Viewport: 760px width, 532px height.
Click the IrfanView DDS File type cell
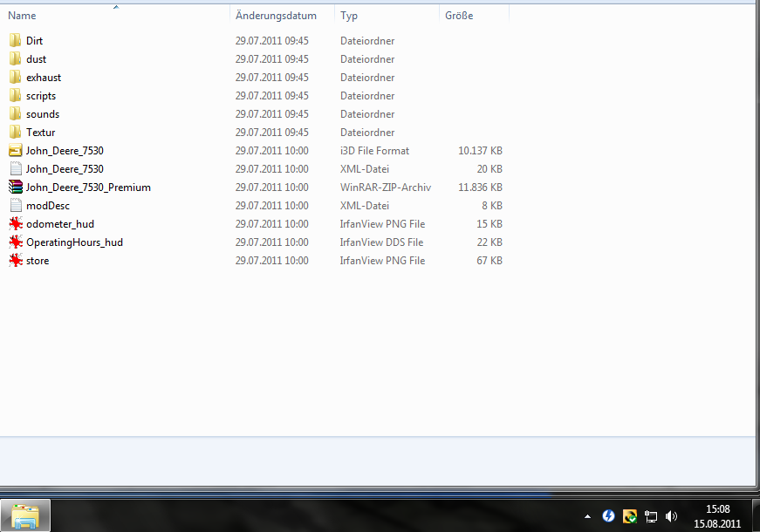(x=381, y=242)
